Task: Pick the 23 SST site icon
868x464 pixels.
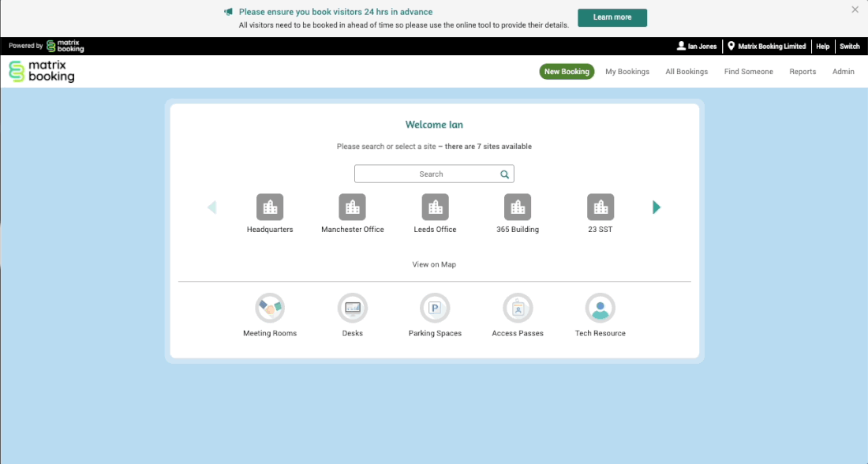Action: point(600,208)
